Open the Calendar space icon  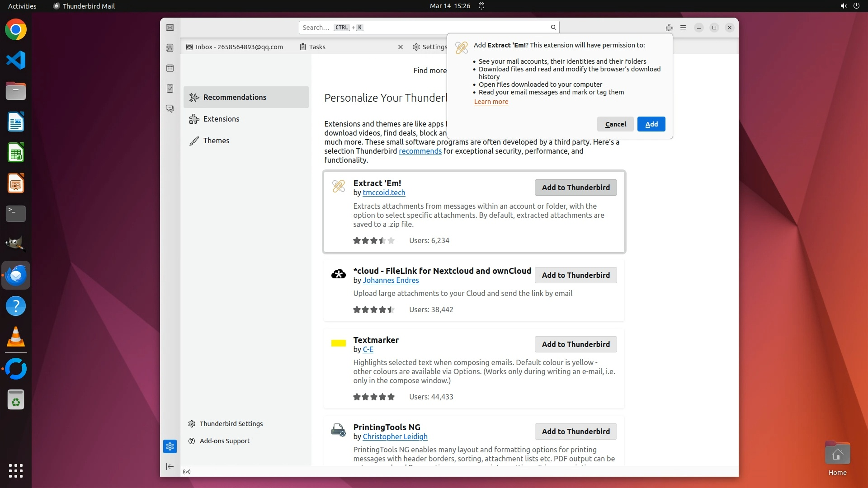point(170,68)
